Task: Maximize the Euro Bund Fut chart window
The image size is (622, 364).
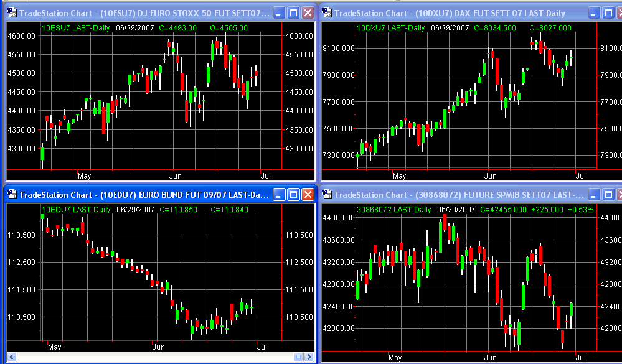Action: pos(293,195)
